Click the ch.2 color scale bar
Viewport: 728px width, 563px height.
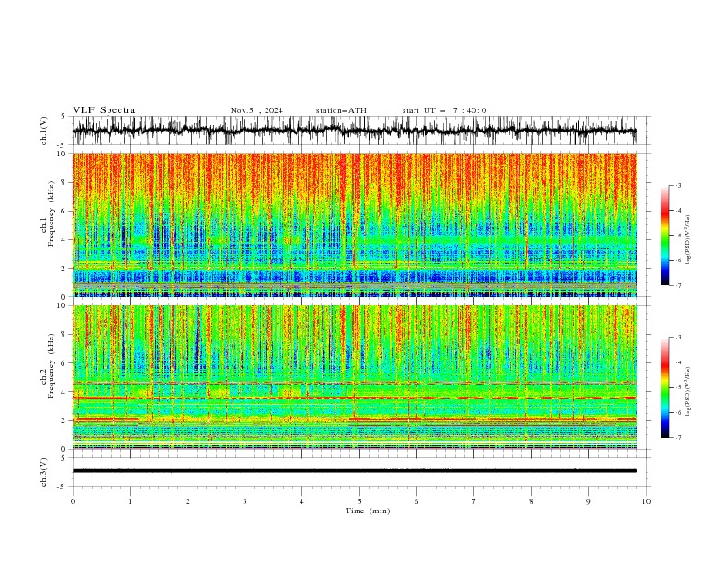[x=665, y=387]
